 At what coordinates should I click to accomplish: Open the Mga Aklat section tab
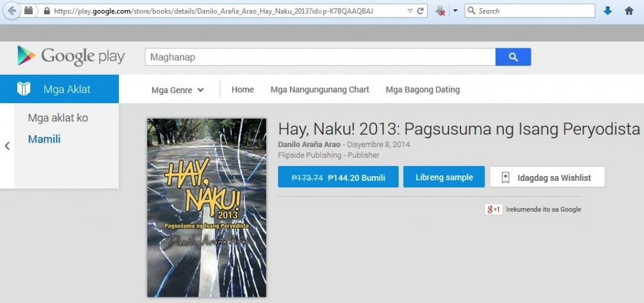[x=60, y=89]
